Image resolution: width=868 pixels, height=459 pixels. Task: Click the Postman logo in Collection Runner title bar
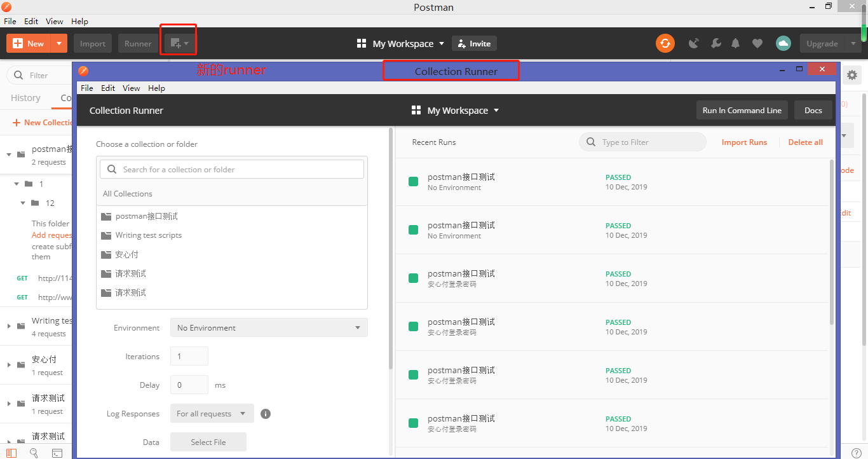click(83, 71)
